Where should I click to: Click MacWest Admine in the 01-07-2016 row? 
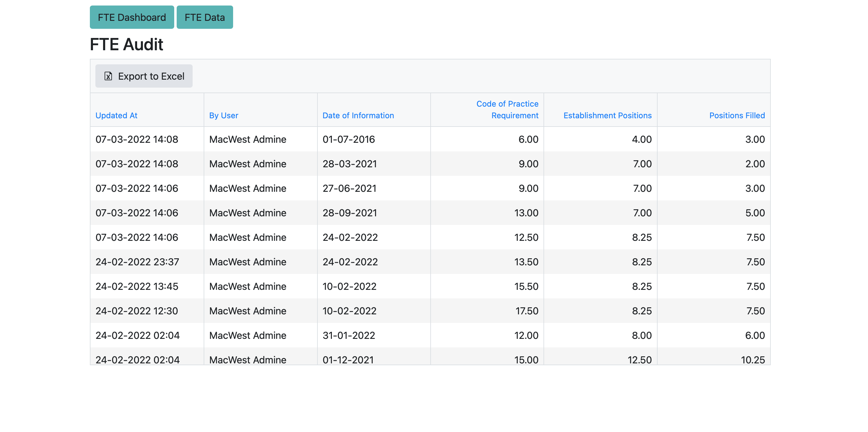tap(247, 139)
